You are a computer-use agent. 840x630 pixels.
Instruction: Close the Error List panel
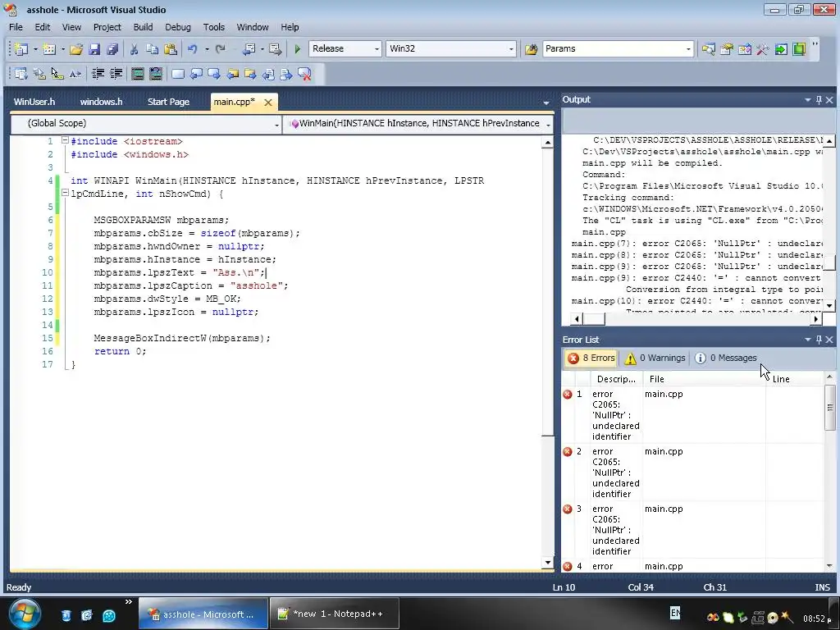[x=830, y=340]
